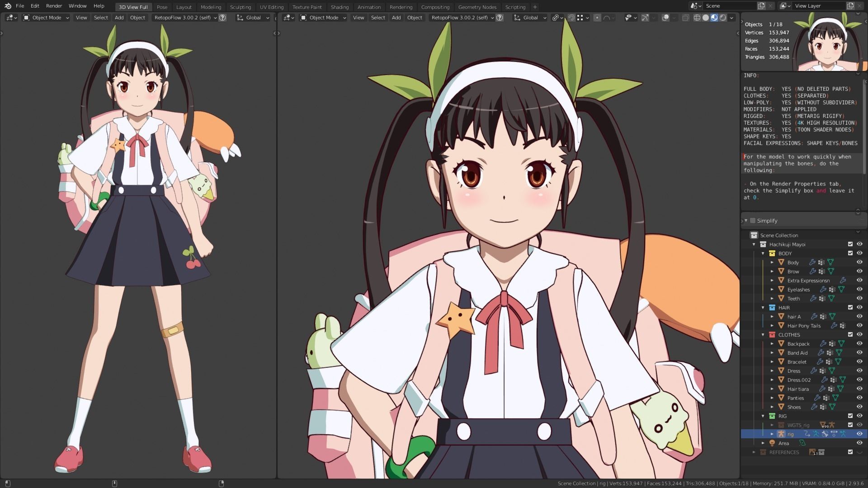
Task: Click wrench modifier icon on Body row
Action: (x=812, y=262)
